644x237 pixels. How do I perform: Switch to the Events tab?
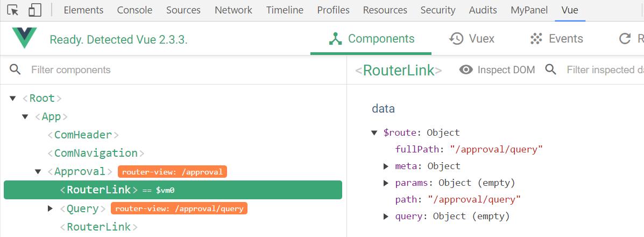pyautogui.click(x=556, y=39)
